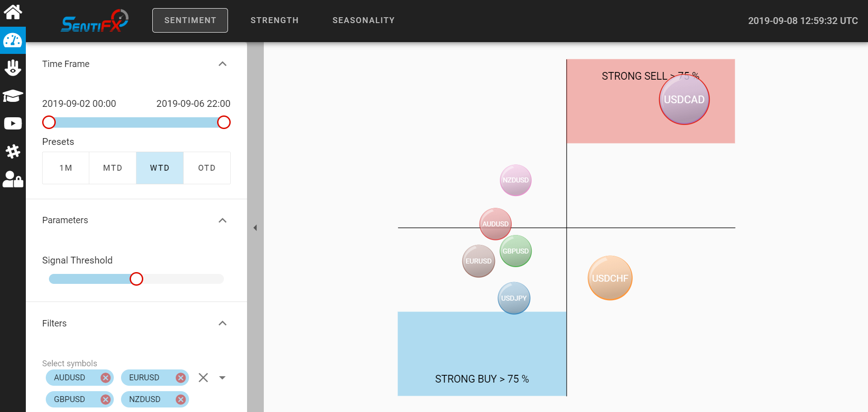Click the Slack hashtag sidebar icon
The width and height of the screenshot is (868, 412).
13,151
